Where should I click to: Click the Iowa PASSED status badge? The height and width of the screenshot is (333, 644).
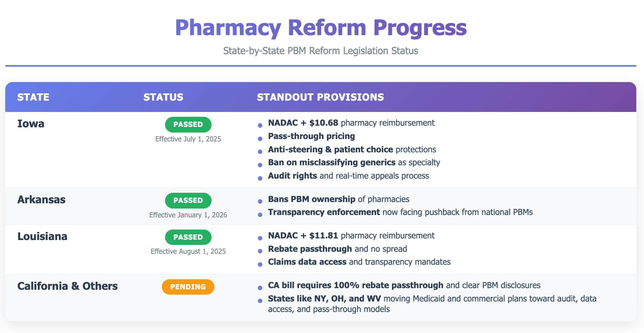(x=188, y=124)
